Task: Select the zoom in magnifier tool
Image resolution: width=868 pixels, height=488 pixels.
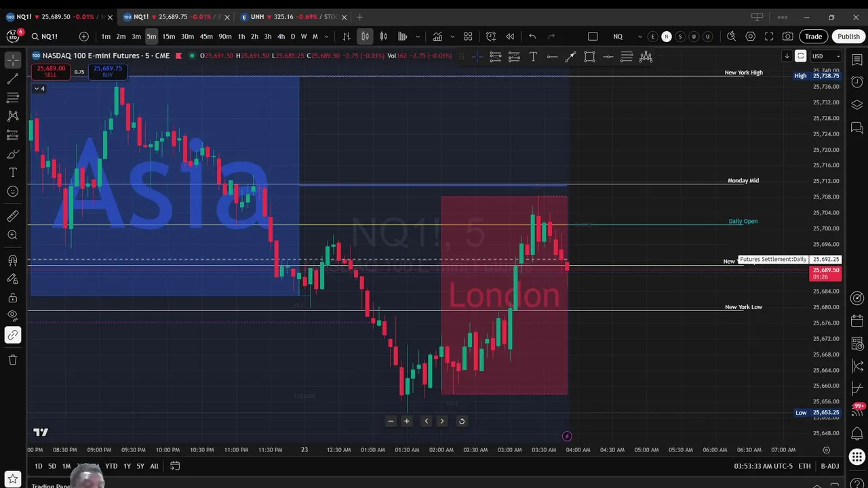Action: [x=13, y=235]
